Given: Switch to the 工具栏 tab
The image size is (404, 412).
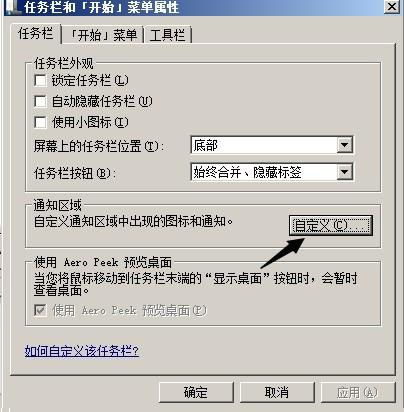Looking at the screenshot, I should [x=168, y=35].
